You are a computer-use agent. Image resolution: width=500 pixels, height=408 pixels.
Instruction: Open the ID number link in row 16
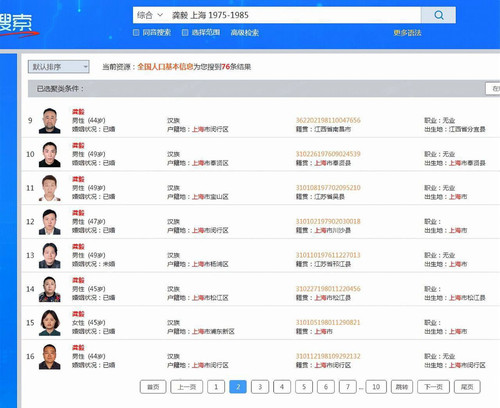[x=328, y=356]
